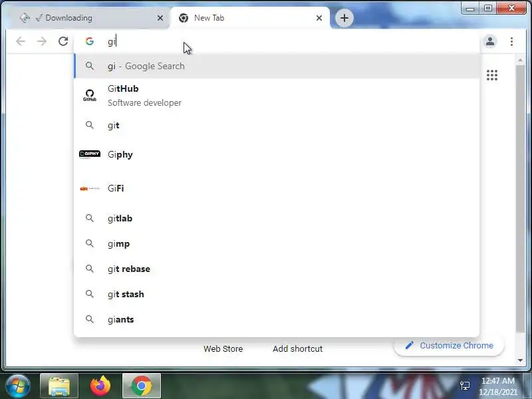Click the search icon beside 'git' suggestion
532x399 pixels.
click(90, 125)
